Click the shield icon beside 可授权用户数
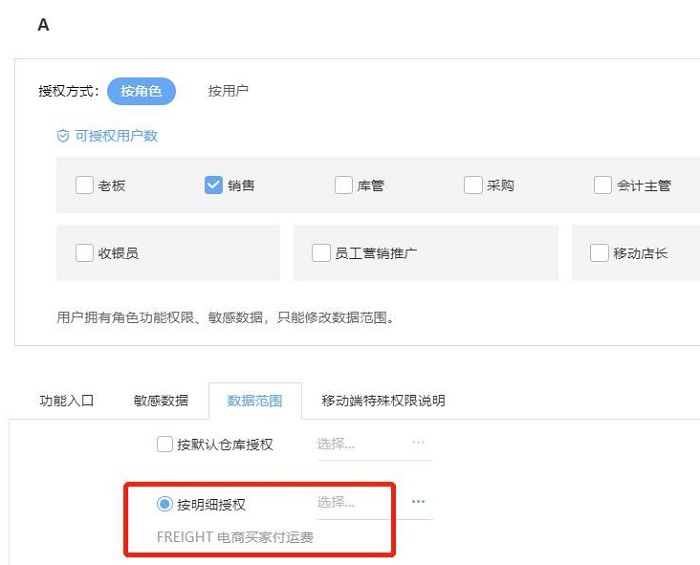700x565 pixels. tap(63, 136)
